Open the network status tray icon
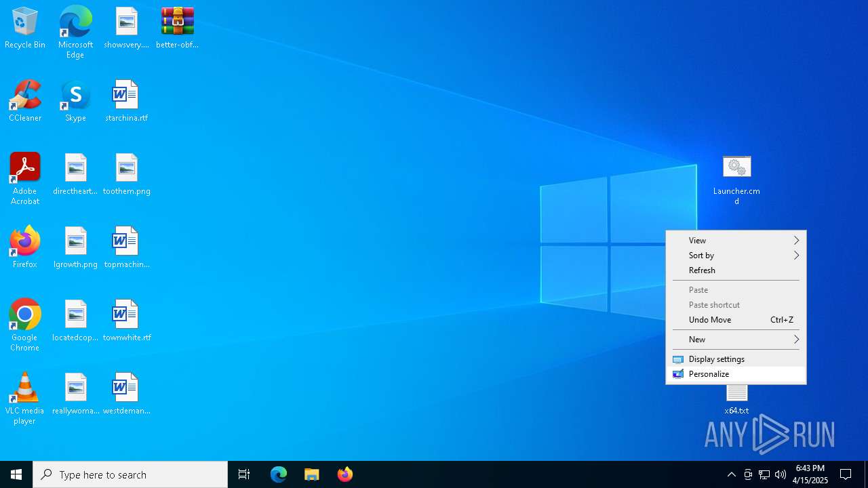 click(x=764, y=474)
